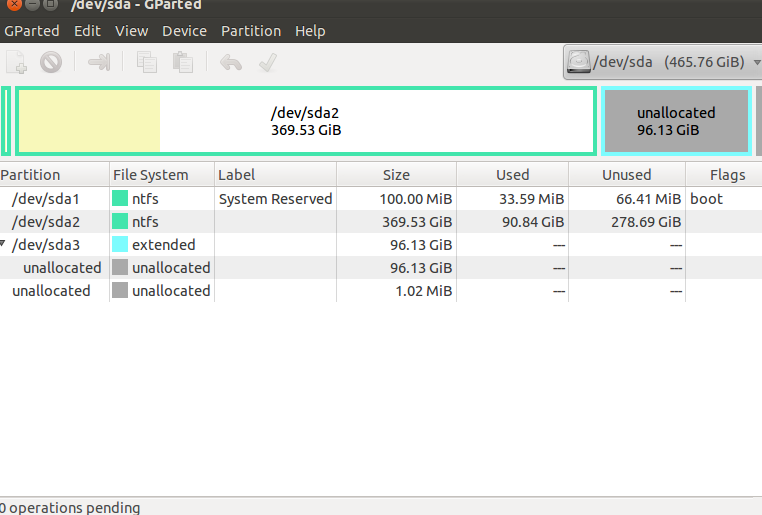
Task: Select the /dev/sda2 block in disk map
Action: [306, 121]
